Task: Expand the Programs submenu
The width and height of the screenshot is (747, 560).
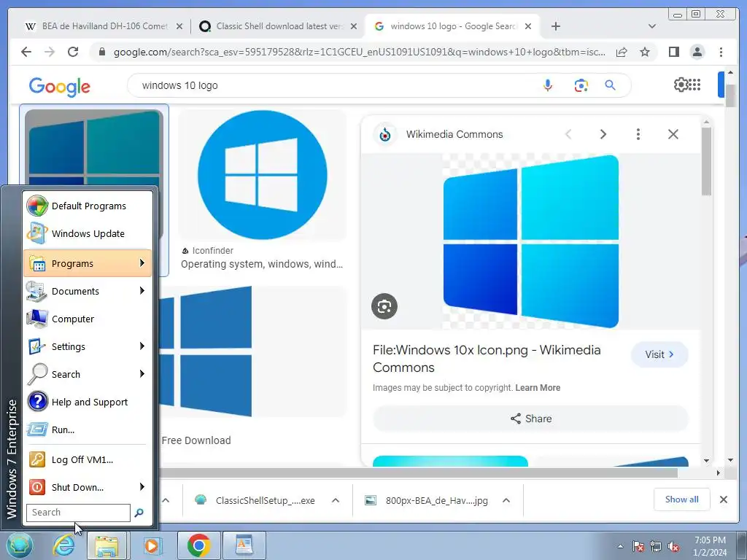Action: click(88, 263)
